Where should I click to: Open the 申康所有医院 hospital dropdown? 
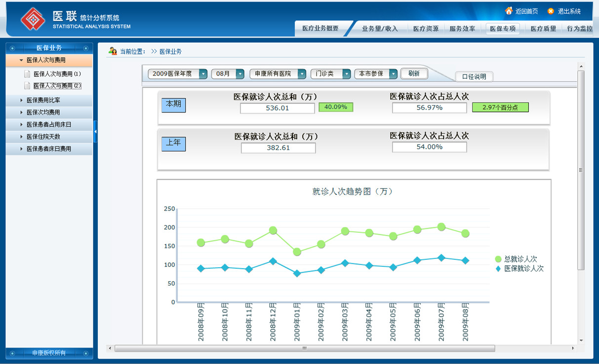click(x=301, y=73)
